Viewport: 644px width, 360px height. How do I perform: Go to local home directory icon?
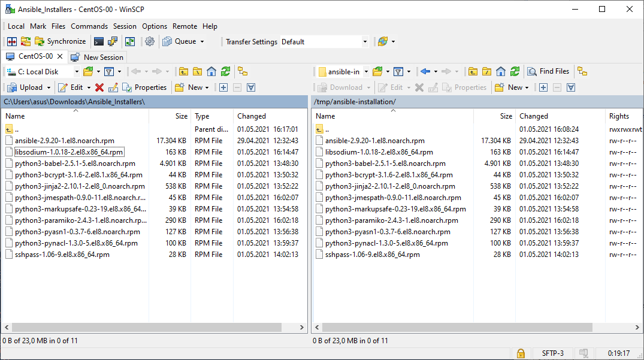coord(211,71)
